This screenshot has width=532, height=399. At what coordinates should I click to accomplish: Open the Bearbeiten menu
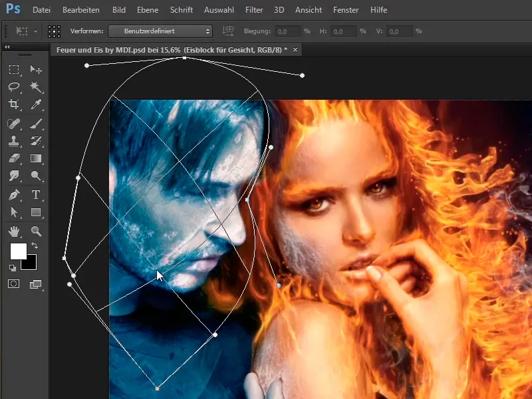[81, 10]
